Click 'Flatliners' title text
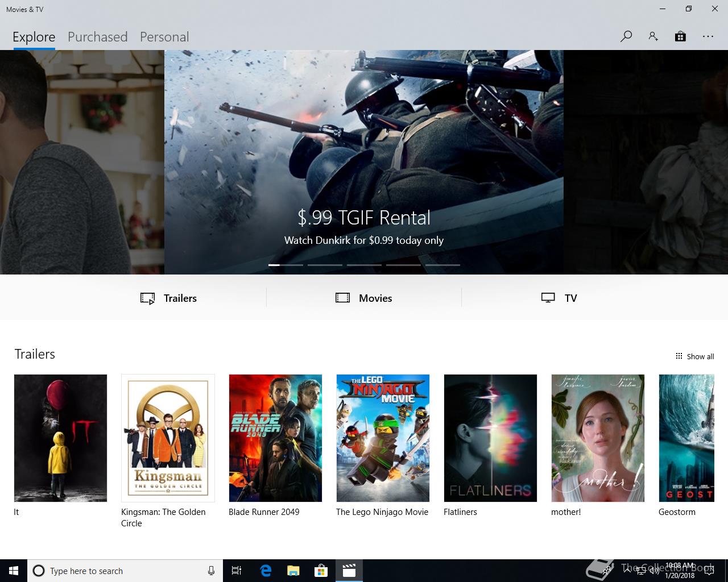The height and width of the screenshot is (582, 728). pos(460,512)
